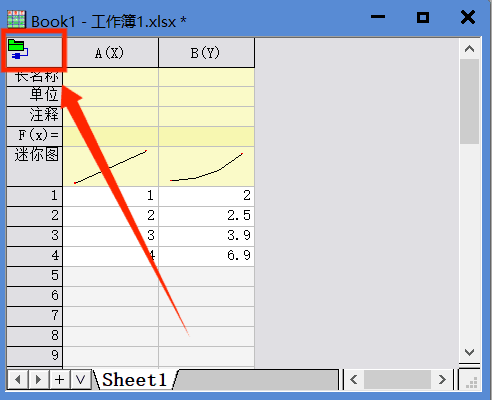Image resolution: width=492 pixels, height=400 pixels.
Task: Click vertical scrollbar down arrow
Action: tap(469, 352)
